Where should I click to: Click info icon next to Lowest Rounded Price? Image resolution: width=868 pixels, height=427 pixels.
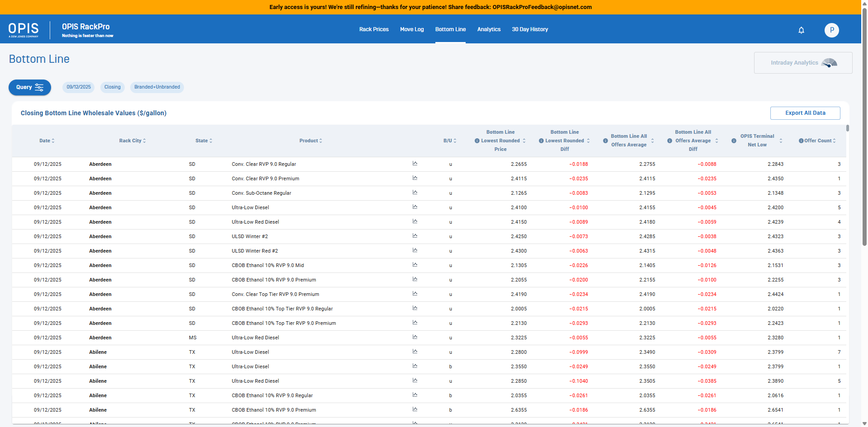[477, 141]
